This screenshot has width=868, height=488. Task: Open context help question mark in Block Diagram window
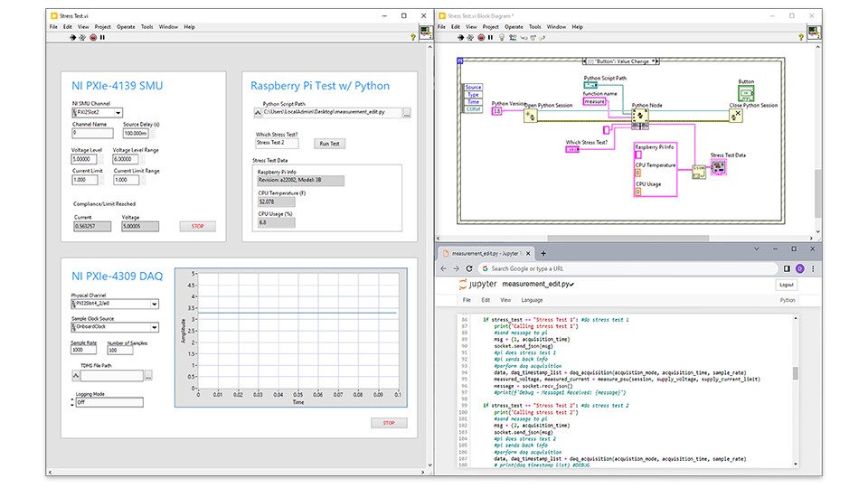coord(801,37)
